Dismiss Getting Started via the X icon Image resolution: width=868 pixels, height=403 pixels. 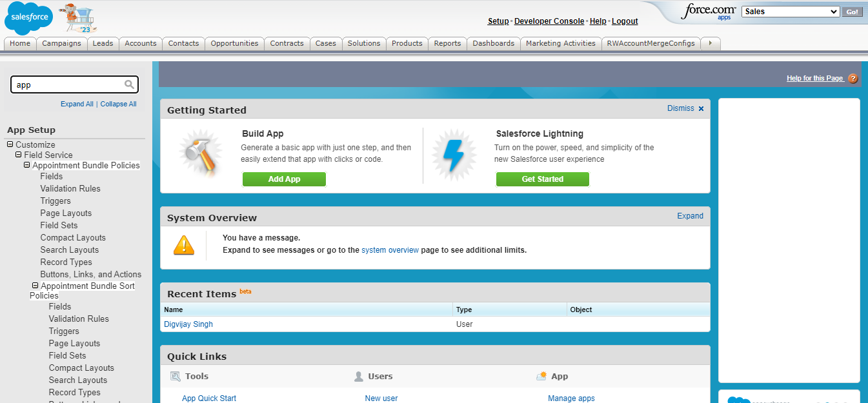[x=701, y=109]
